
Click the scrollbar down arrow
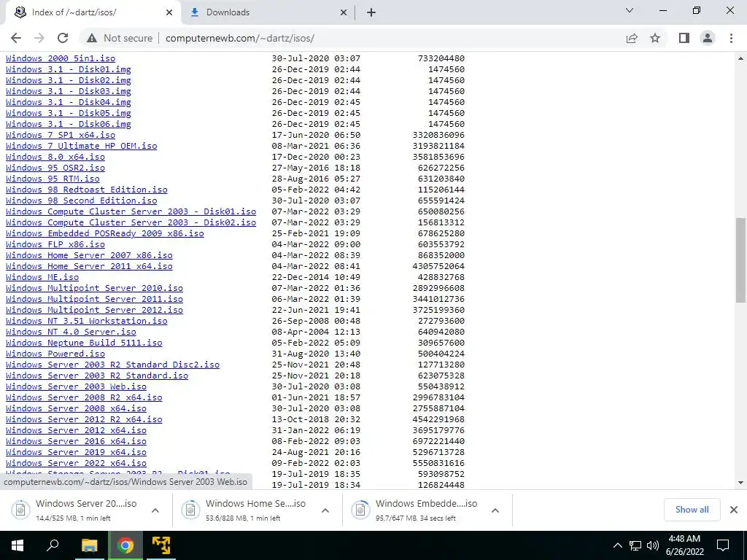point(740,483)
